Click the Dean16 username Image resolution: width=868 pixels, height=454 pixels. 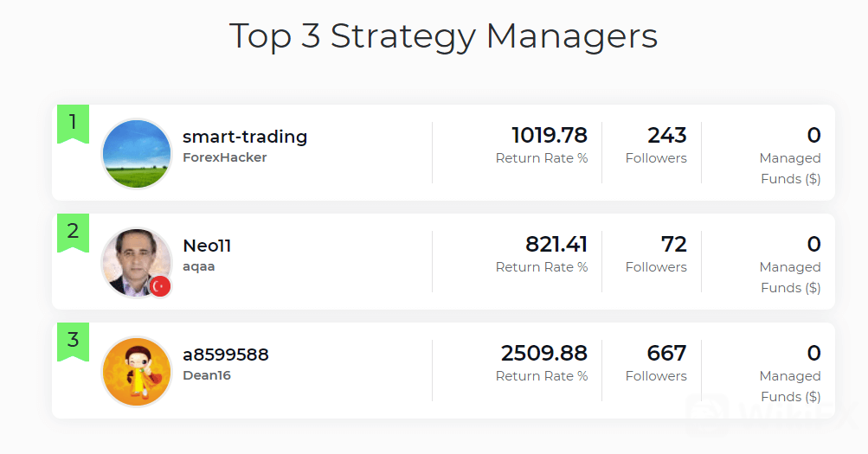click(x=207, y=375)
